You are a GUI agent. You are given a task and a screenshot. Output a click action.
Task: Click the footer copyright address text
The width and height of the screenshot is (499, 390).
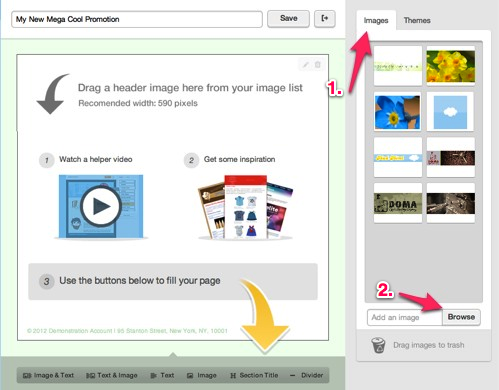point(127,331)
